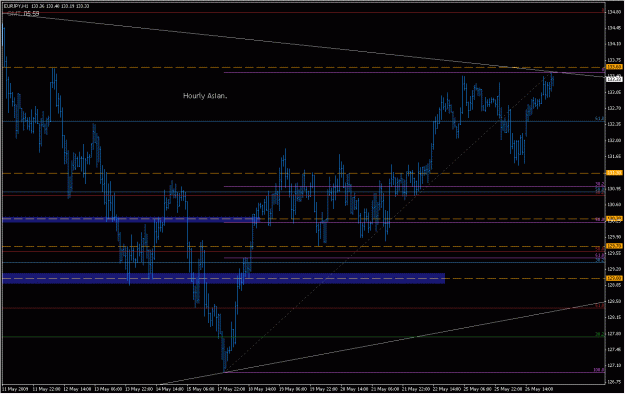Click the purple 100.0 Fibonacci level label
Screen dimensions: 625x394
(599, 370)
